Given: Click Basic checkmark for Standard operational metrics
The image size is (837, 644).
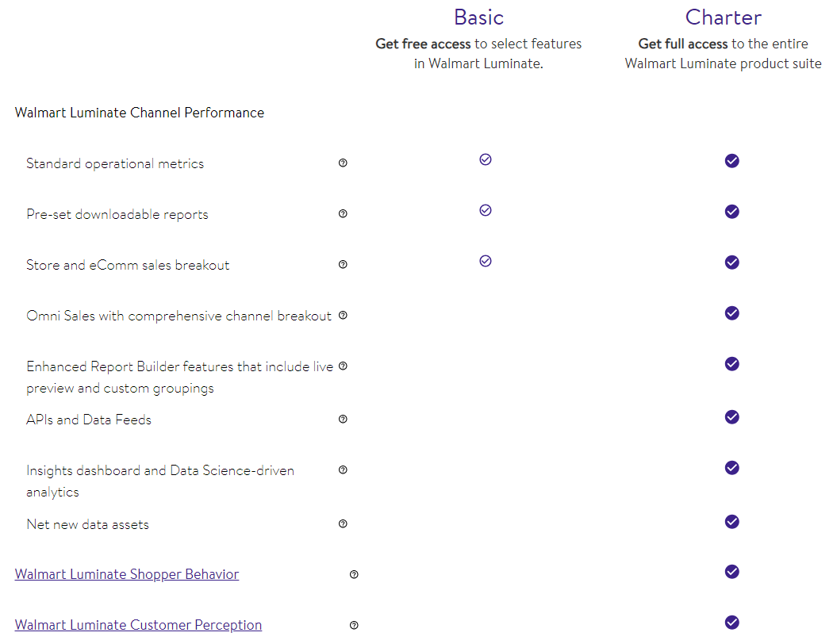Looking at the screenshot, I should click(486, 159).
